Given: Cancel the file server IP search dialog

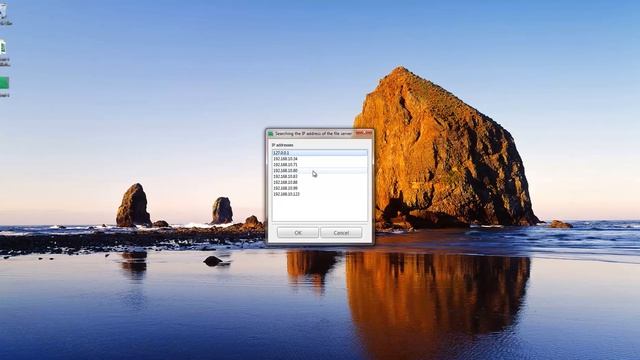Looking at the screenshot, I should 341,233.
